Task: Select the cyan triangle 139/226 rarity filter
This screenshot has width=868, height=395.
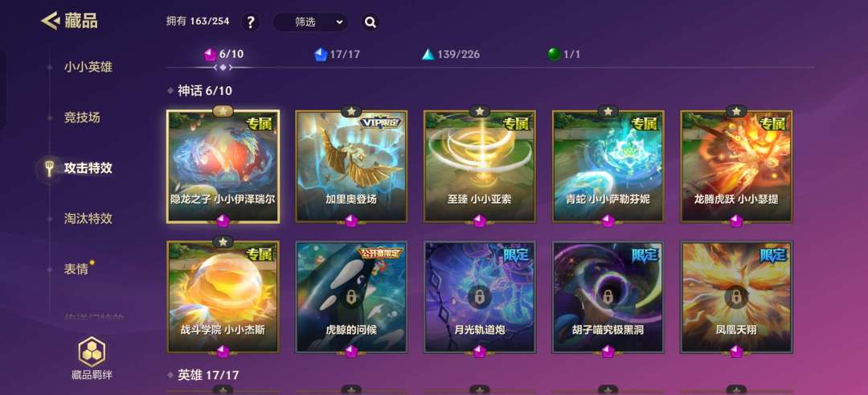Action: [450, 54]
